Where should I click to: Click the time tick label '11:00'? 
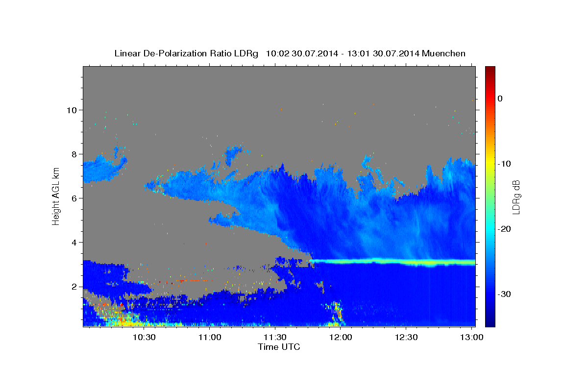point(210,337)
